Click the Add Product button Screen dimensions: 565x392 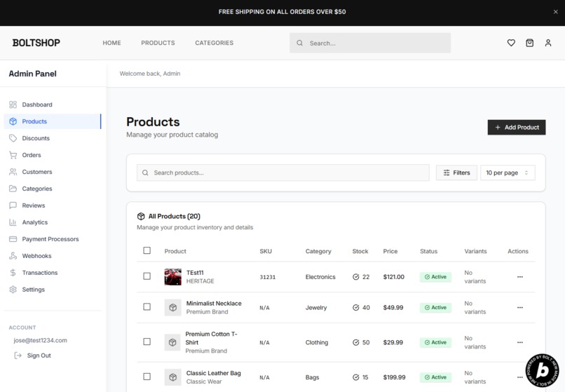click(517, 128)
